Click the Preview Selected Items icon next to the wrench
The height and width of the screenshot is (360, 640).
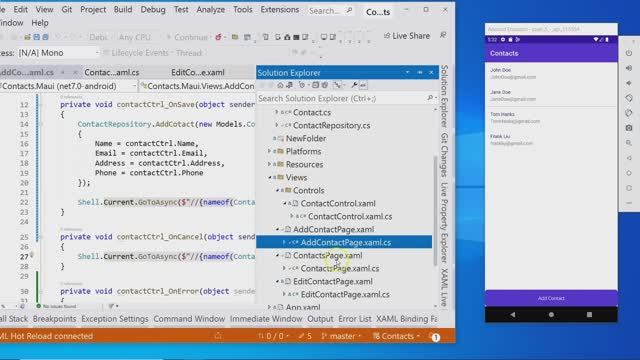pyautogui.click(x=363, y=85)
